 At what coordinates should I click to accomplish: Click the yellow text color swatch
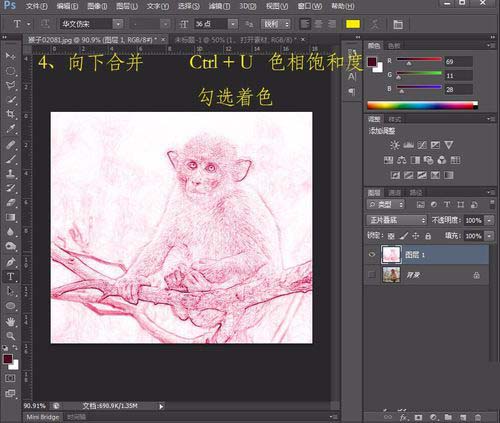pyautogui.click(x=353, y=24)
